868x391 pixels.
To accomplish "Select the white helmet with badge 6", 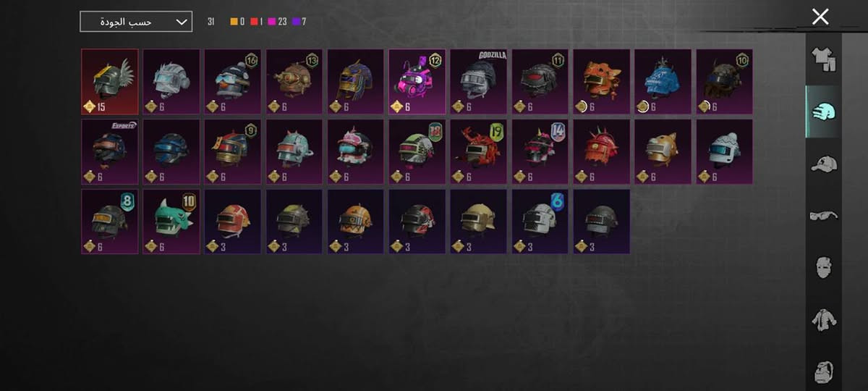I will (540, 222).
